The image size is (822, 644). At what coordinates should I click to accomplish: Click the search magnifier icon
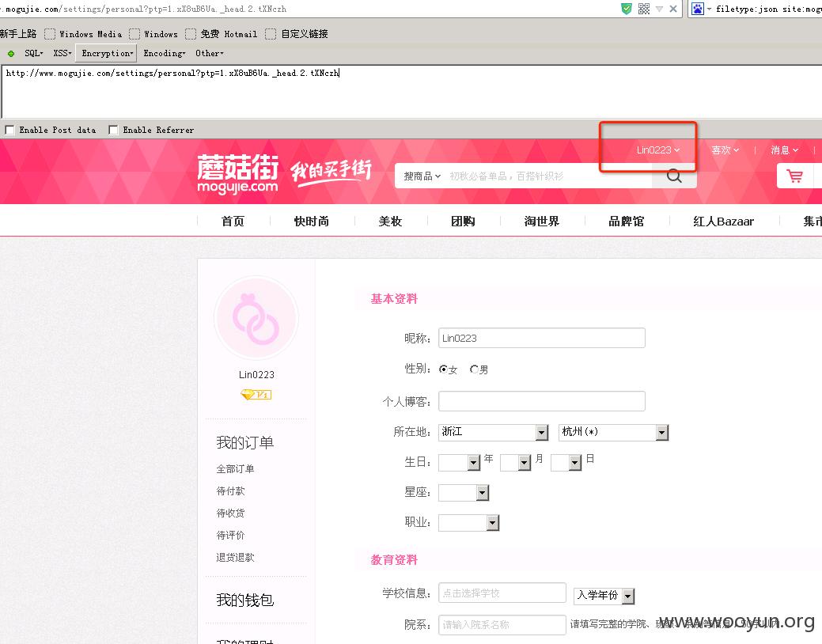674,176
